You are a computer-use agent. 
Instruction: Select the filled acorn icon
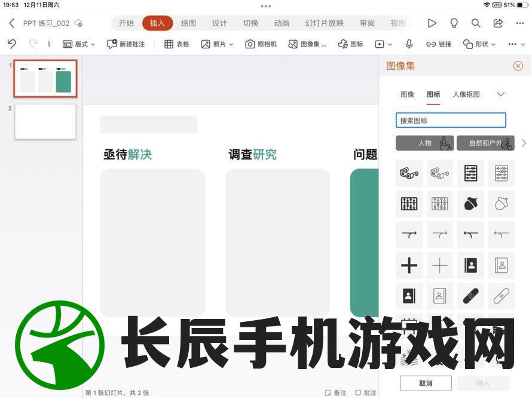coord(470,204)
